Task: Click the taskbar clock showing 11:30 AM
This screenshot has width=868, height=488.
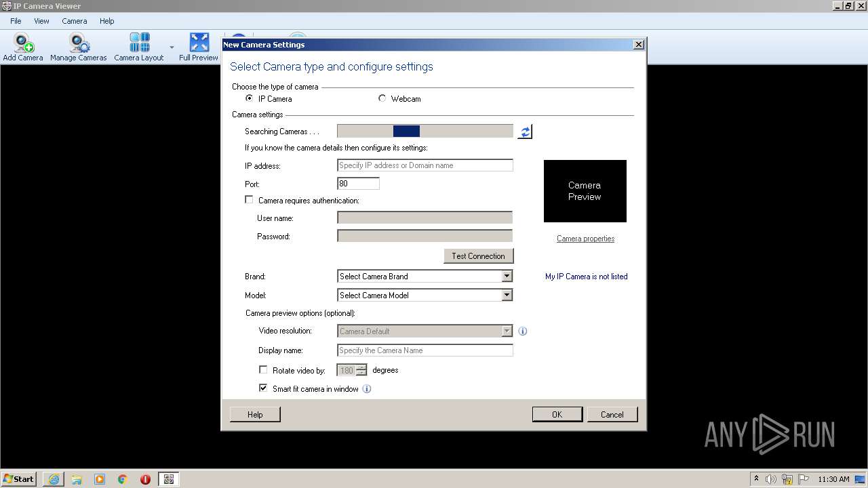Action: tap(833, 479)
